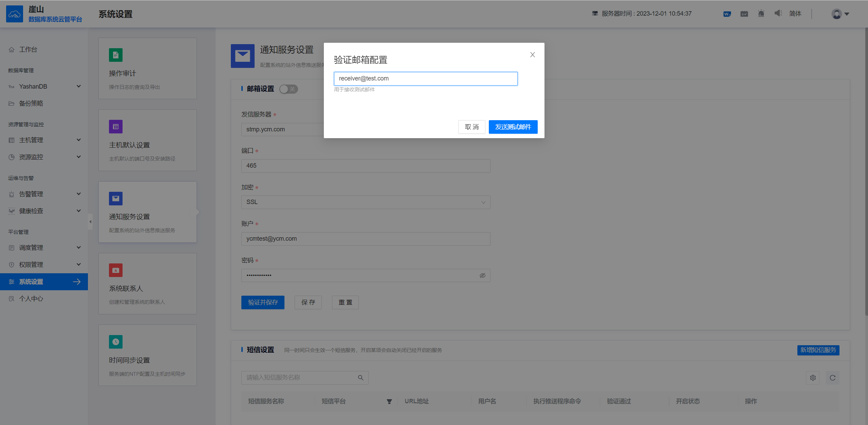Open 备份策略 in sidebar
The height and width of the screenshot is (425, 868).
click(x=31, y=104)
